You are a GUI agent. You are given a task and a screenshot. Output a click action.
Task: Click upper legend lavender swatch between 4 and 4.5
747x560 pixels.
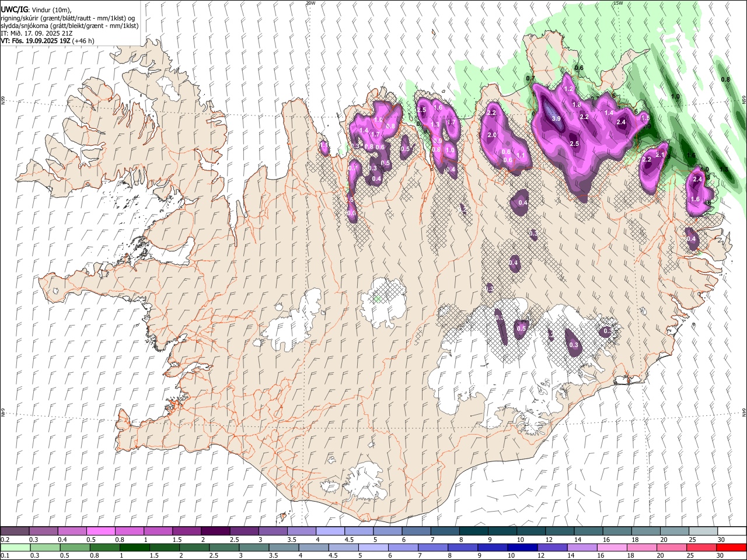[x=330, y=531]
